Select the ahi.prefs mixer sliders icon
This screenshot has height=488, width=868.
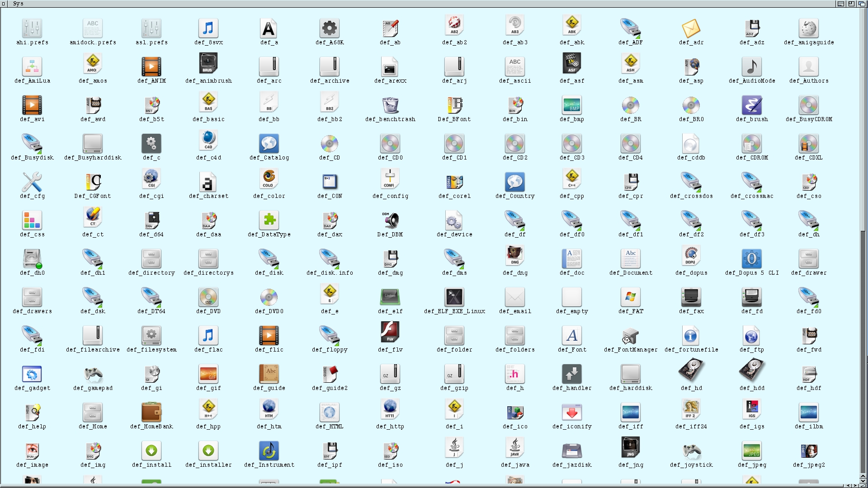coord(32,28)
